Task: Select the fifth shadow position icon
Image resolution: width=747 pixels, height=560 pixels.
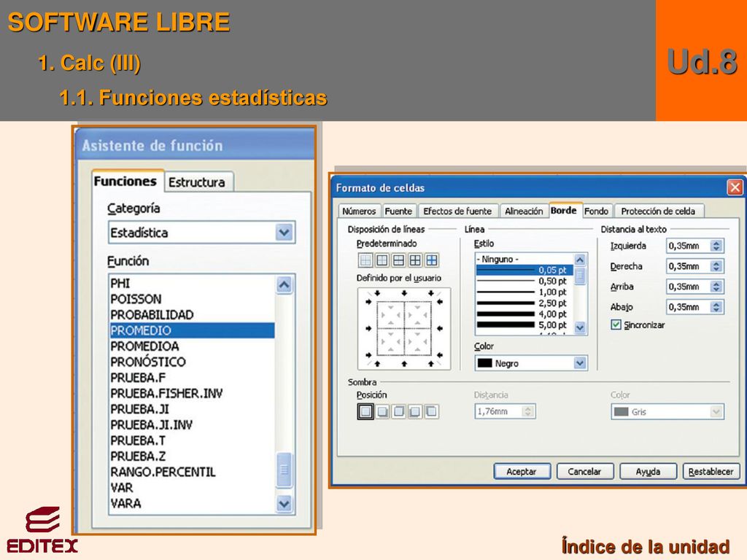Action: [432, 411]
